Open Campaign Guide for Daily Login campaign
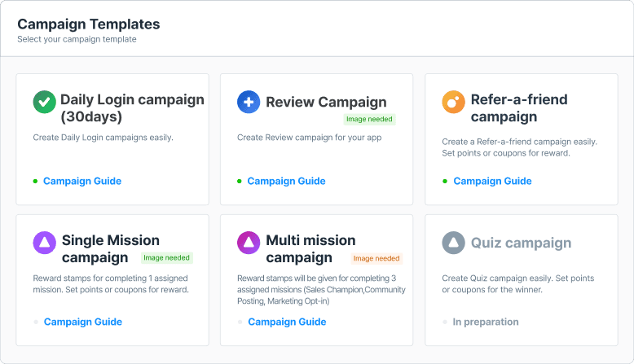This screenshot has width=634, height=364. (81, 181)
